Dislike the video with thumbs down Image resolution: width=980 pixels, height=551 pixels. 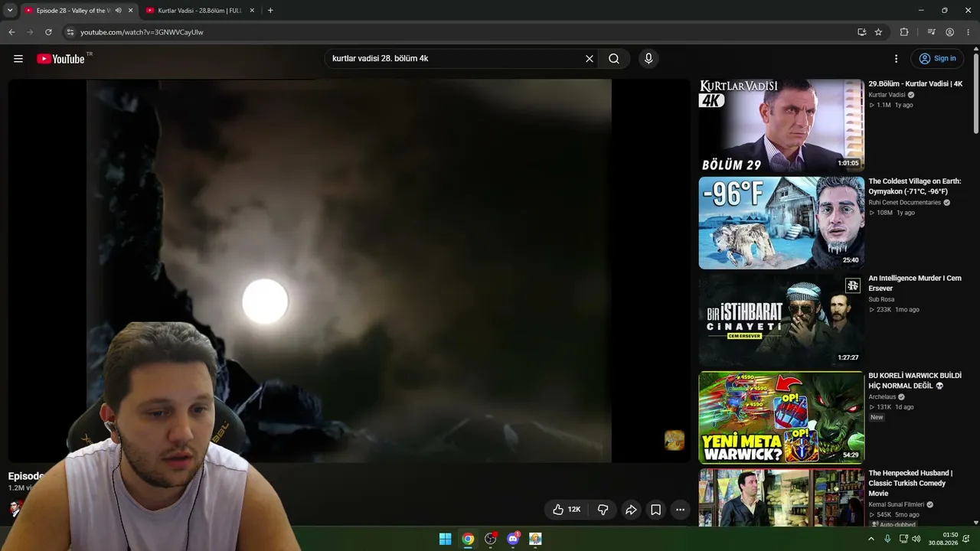[603, 510]
